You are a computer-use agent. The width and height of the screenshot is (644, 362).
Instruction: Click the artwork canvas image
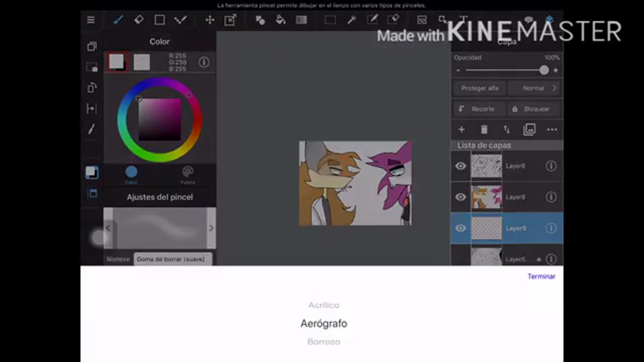point(355,183)
